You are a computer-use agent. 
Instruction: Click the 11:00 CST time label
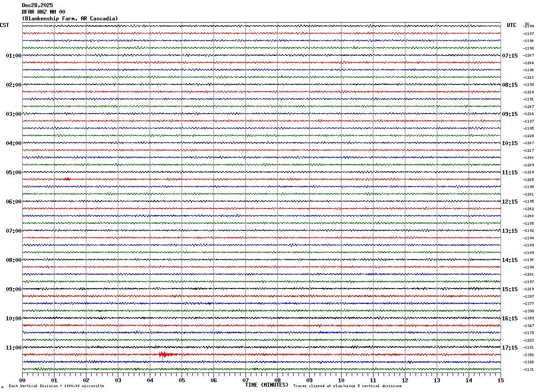[x=14, y=348]
